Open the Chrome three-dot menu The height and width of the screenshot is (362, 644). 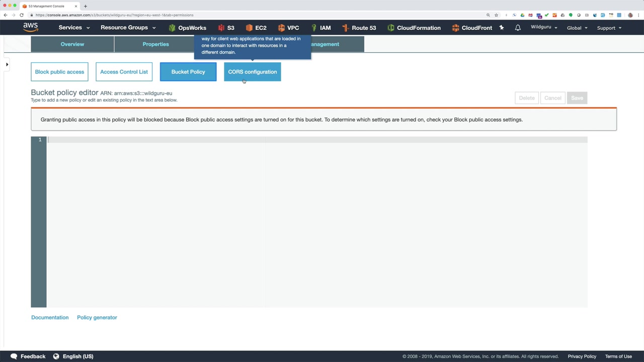click(639, 15)
